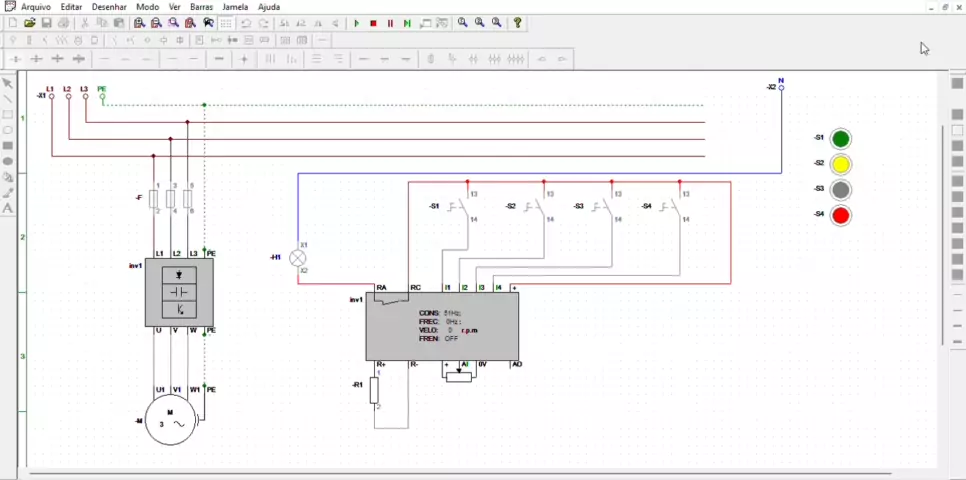Click the yellow Help question mark icon
966x480 pixels.
point(517,23)
